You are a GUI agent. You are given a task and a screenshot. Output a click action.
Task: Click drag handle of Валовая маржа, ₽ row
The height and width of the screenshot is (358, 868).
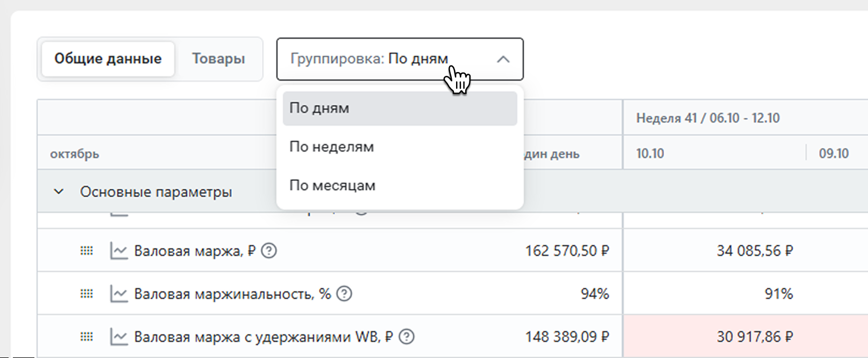pyautogui.click(x=87, y=250)
